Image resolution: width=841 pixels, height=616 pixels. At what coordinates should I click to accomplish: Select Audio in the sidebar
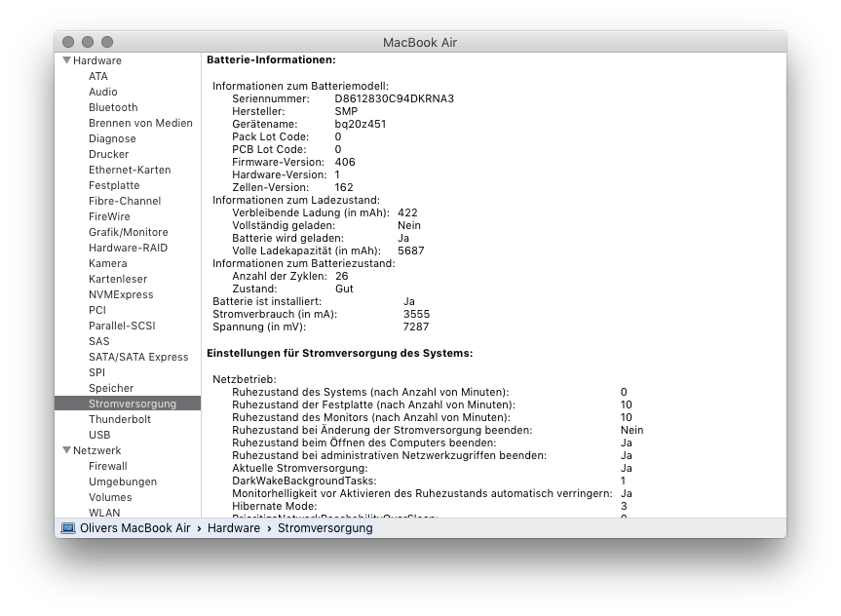click(103, 92)
